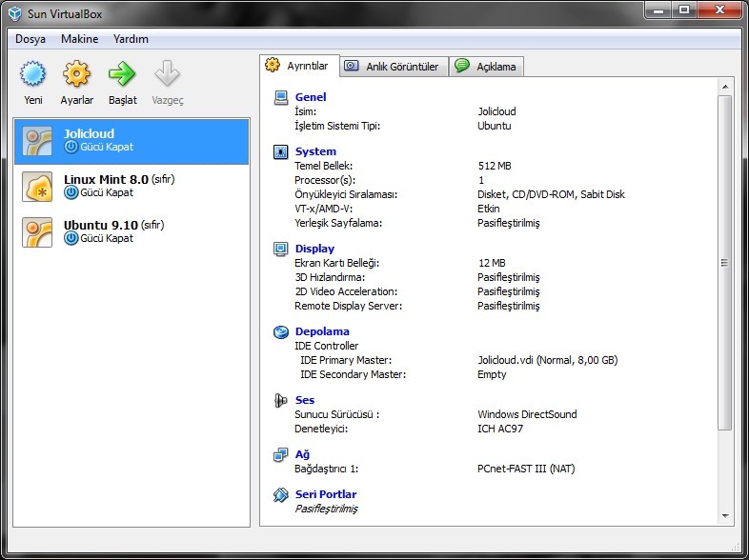Click Empty value for IDE Secondary
The height and width of the screenshot is (560, 749).
click(x=492, y=375)
